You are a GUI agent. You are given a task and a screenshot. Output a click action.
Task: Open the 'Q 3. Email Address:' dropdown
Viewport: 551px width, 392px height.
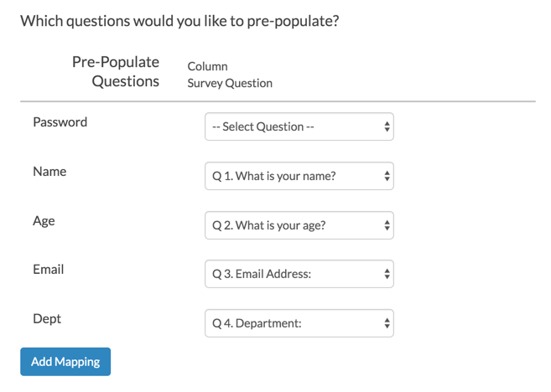(x=299, y=274)
